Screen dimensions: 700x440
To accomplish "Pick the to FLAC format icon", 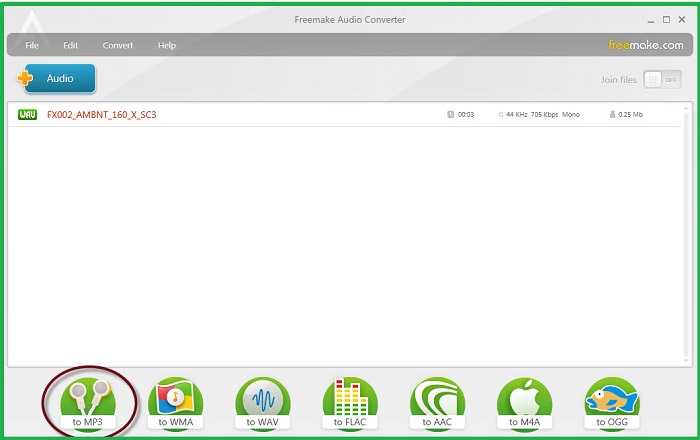I will 350,405.
